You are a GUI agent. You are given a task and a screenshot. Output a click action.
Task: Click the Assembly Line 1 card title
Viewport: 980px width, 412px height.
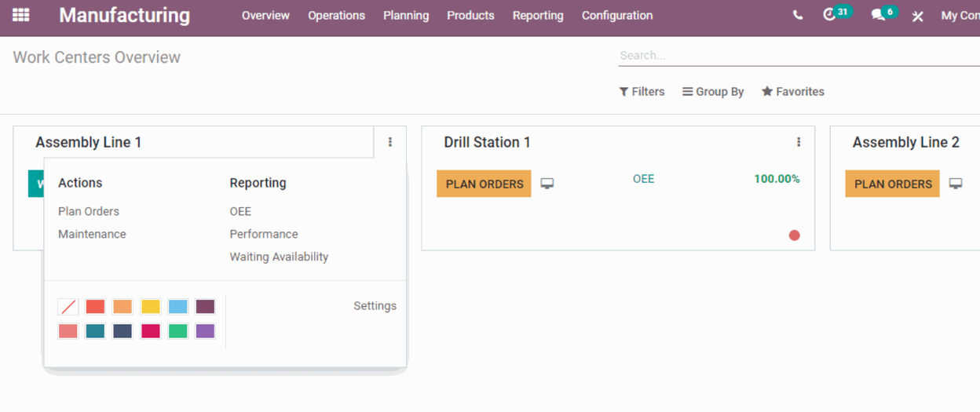(x=89, y=142)
